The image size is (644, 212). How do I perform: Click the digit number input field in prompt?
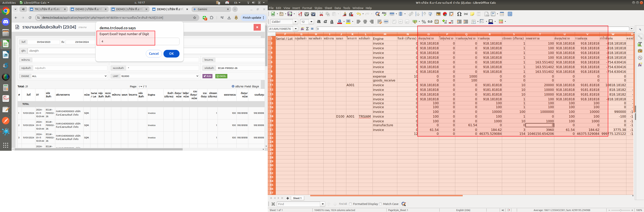(x=139, y=41)
